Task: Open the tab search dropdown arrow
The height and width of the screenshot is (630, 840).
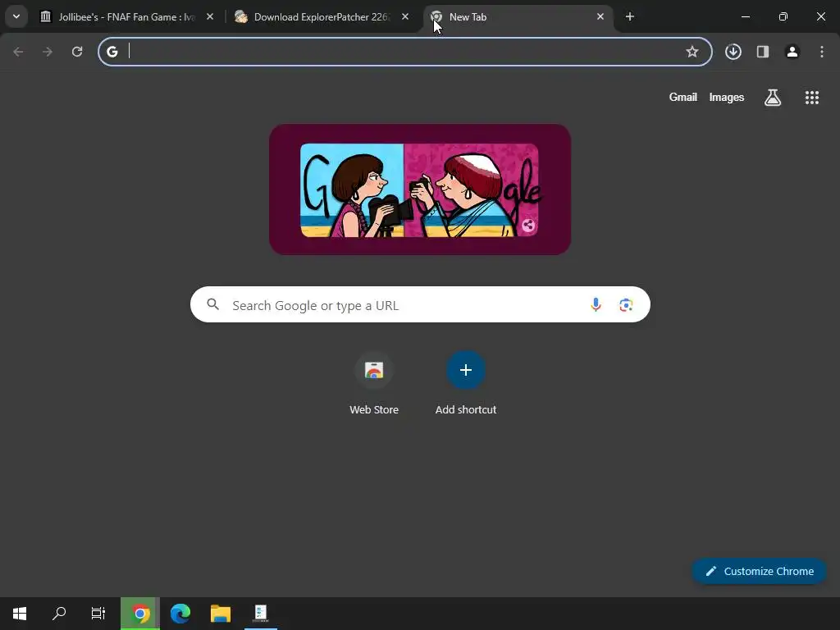Action: coord(16,16)
